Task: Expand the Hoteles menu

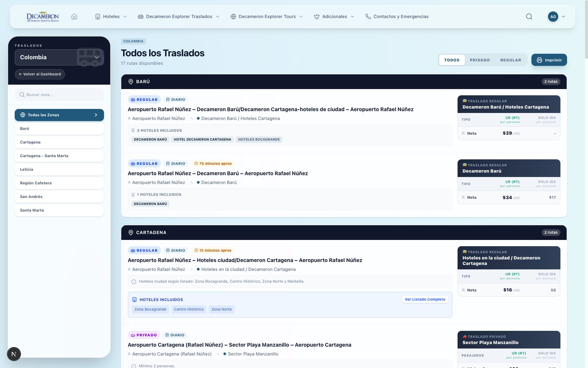Action: click(111, 17)
